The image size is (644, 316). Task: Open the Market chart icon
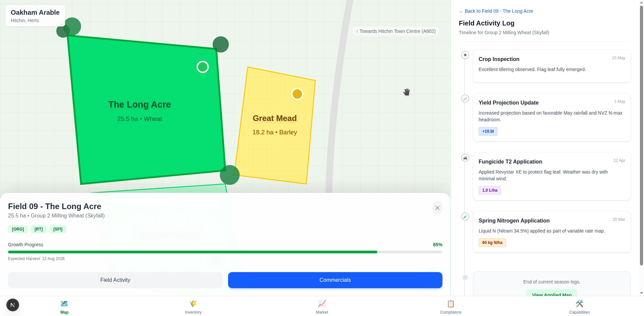(x=322, y=304)
